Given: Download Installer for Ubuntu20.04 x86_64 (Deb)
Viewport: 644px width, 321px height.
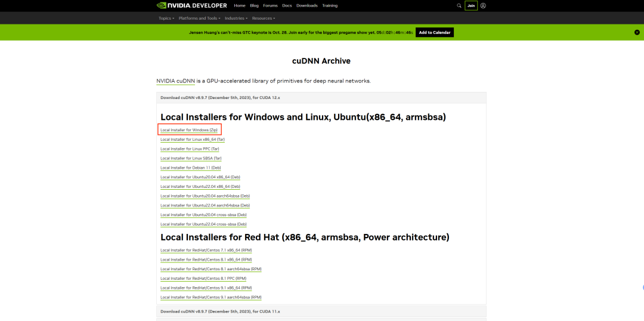Looking at the screenshot, I should [200, 177].
